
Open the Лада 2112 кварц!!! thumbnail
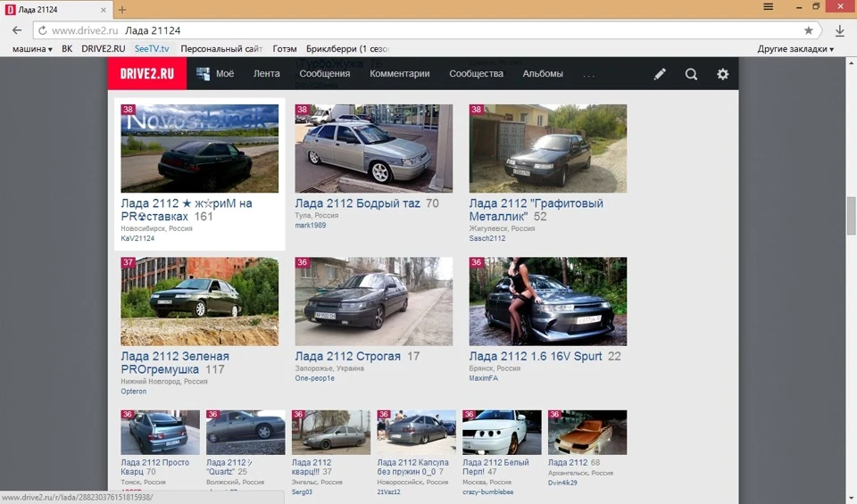tap(330, 433)
